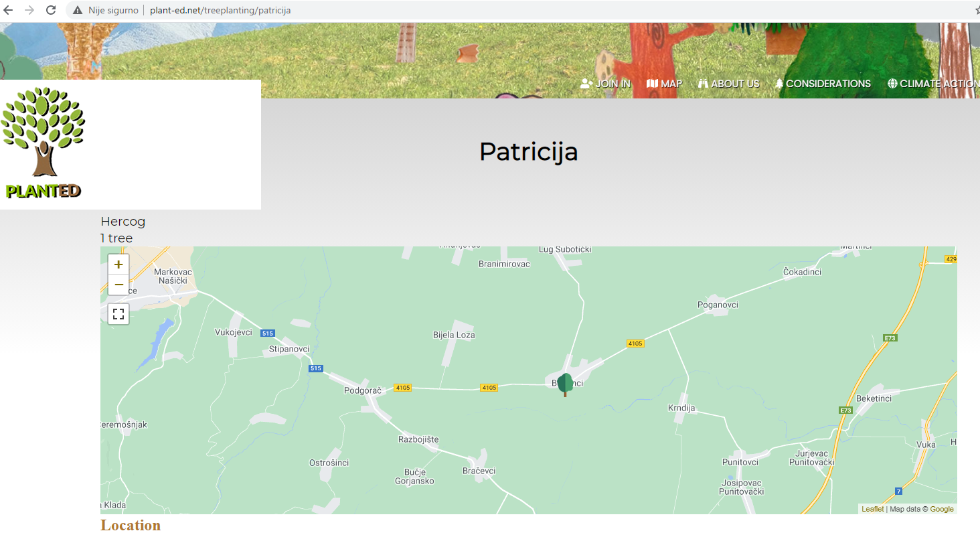Click the Hercog text label
980x535 pixels.
122,222
